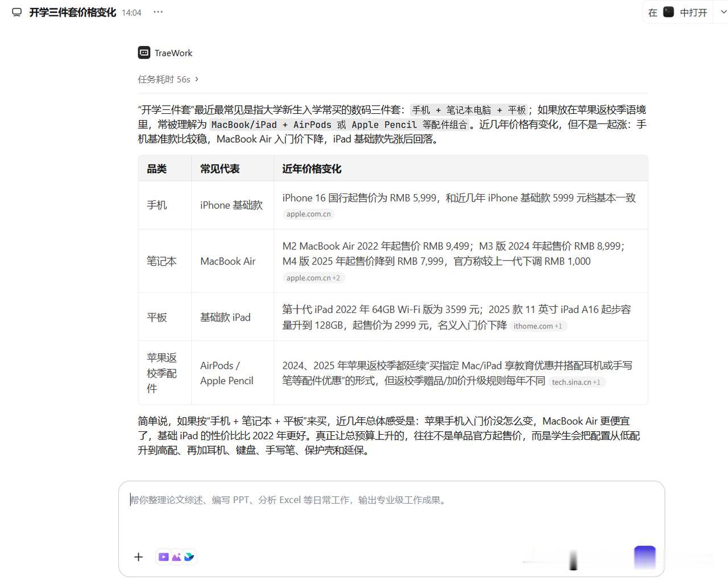Select the image generation icon

(x=176, y=557)
